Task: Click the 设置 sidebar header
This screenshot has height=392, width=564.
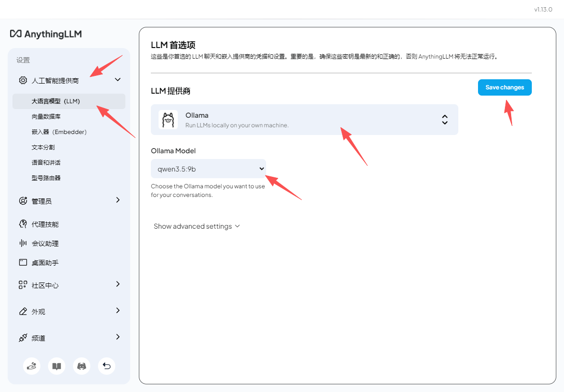Action: [23, 60]
